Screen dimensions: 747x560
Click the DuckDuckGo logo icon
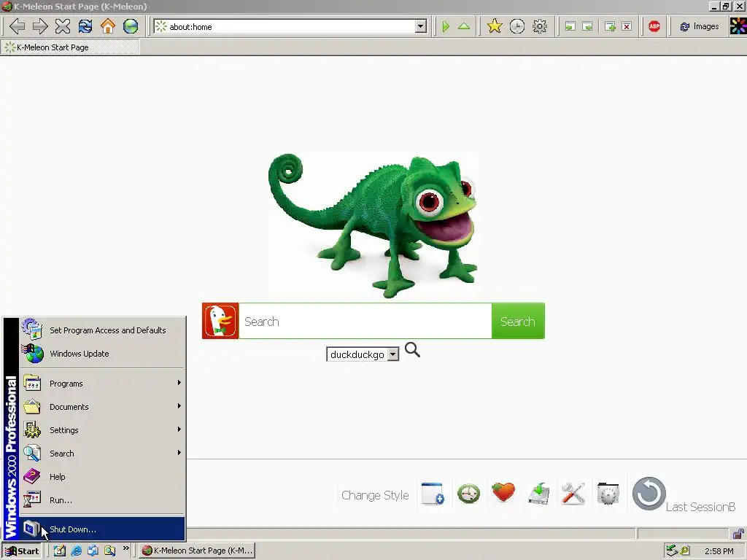[x=220, y=321]
